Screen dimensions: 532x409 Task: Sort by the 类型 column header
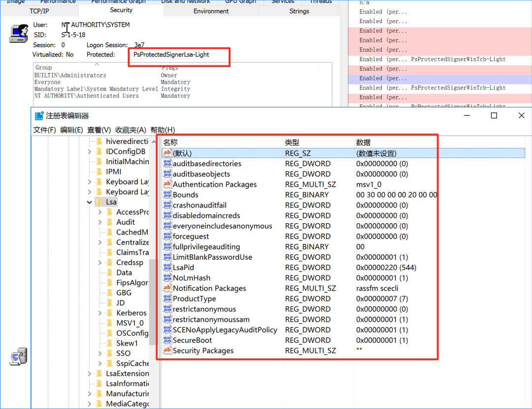click(x=318, y=142)
